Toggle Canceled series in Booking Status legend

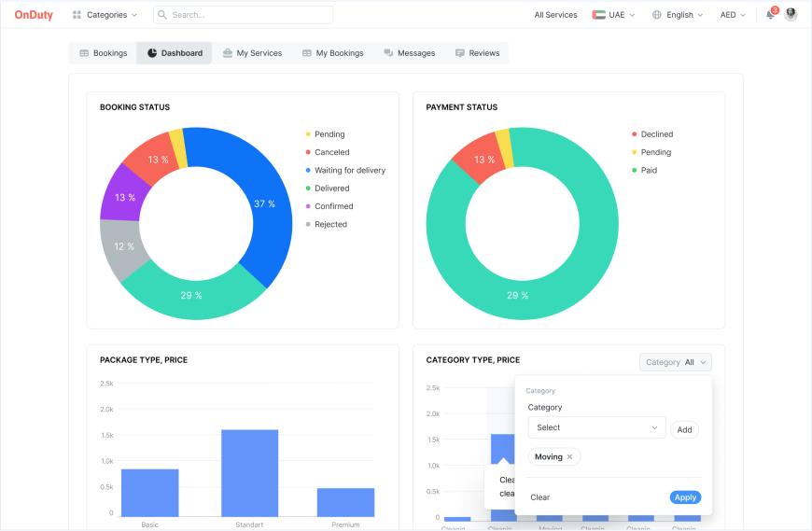[328, 152]
